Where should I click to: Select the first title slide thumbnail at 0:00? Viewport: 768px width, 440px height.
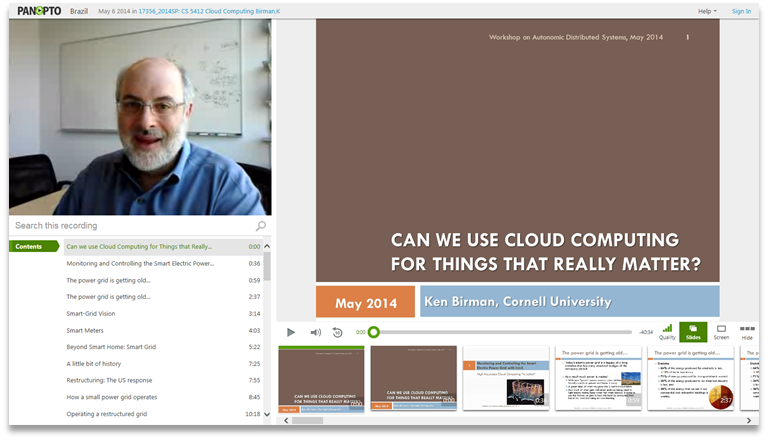point(321,379)
